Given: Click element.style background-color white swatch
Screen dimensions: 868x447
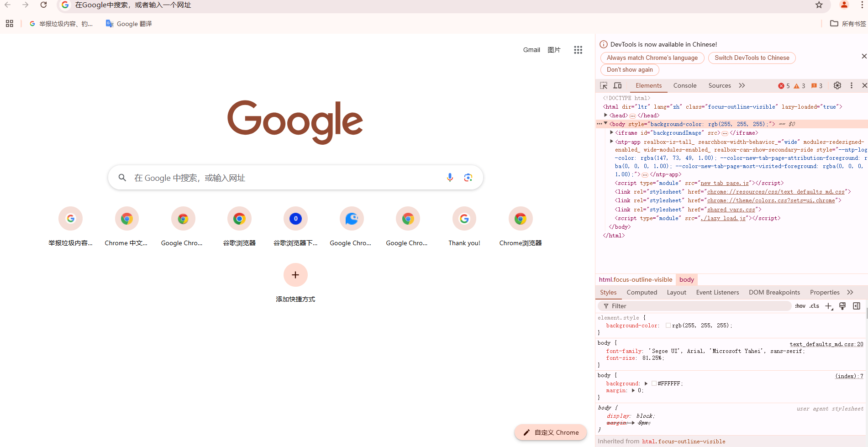Looking at the screenshot, I should pos(668,326).
